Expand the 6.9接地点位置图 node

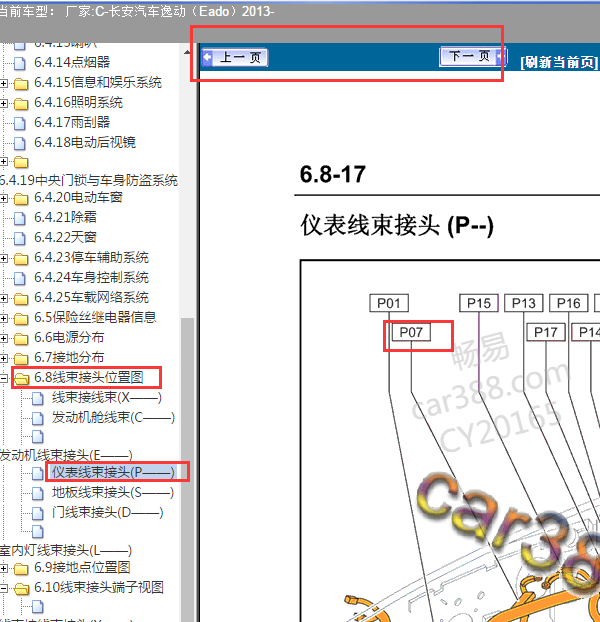point(4,568)
